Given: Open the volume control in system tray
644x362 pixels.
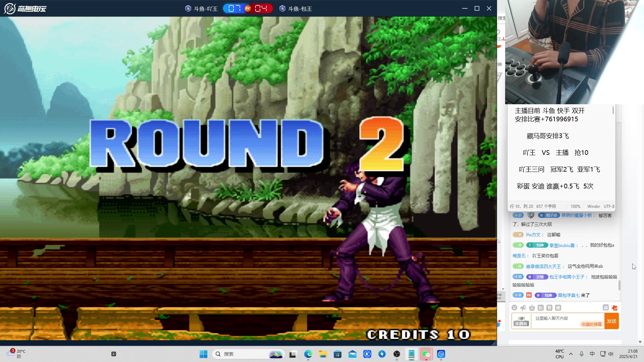Looking at the screenshot, I should point(611,354).
